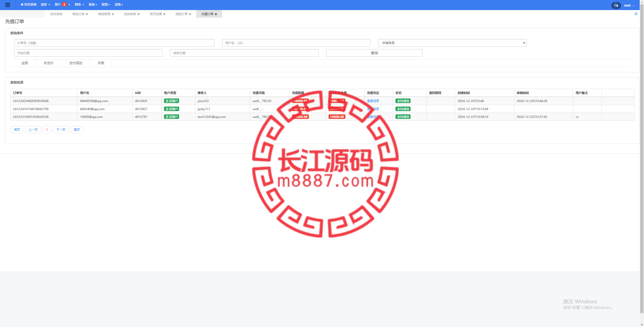Expand the 配置 menu
Image resolution: width=644 pixels, height=327 pixels.
point(106,5)
